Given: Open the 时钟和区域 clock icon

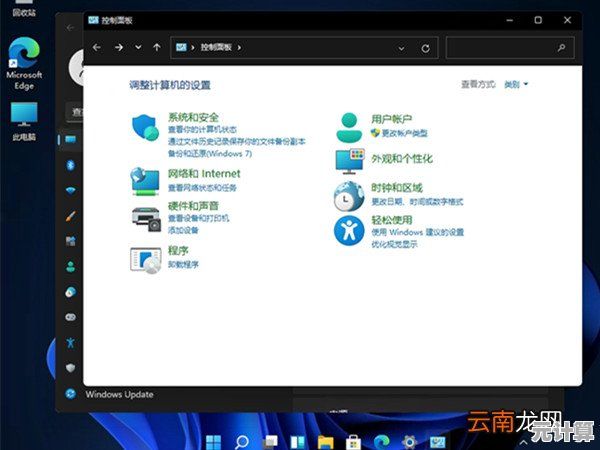Looking at the screenshot, I should click(349, 196).
